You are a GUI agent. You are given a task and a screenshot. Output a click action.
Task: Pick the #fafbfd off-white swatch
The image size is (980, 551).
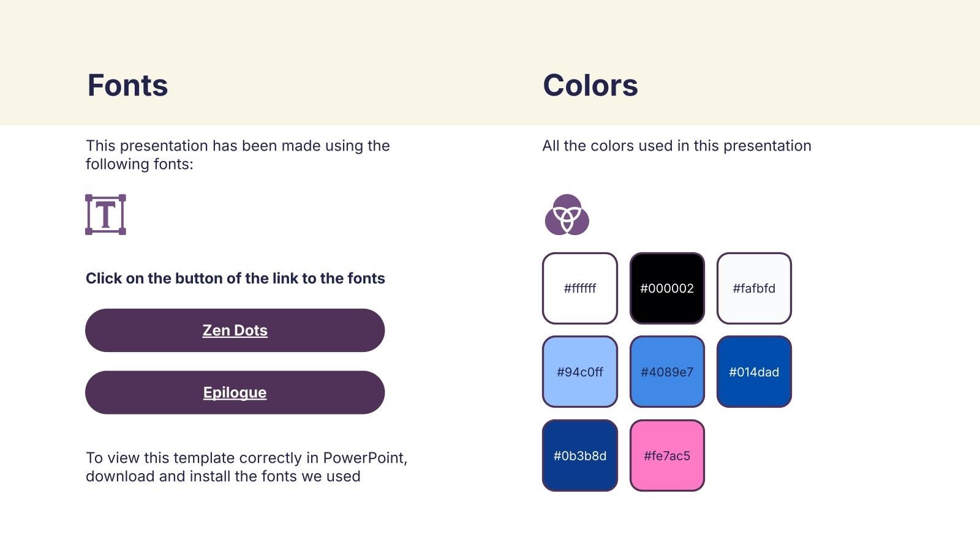coord(754,288)
